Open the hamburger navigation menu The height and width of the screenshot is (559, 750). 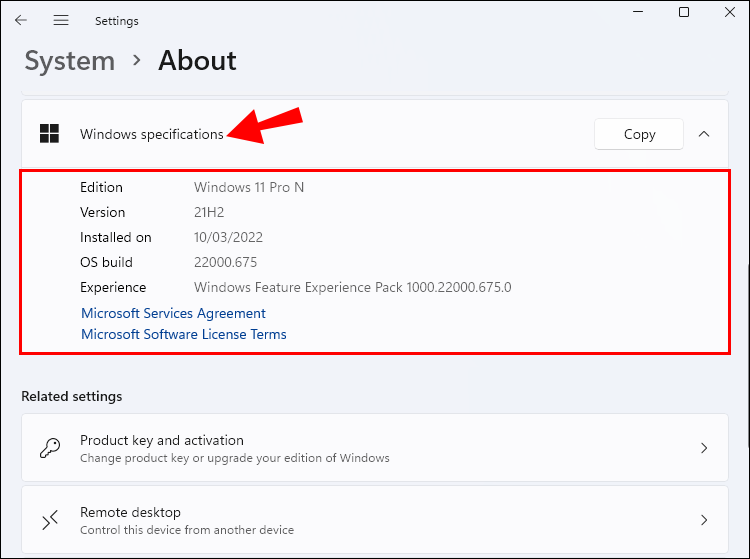coord(61,20)
